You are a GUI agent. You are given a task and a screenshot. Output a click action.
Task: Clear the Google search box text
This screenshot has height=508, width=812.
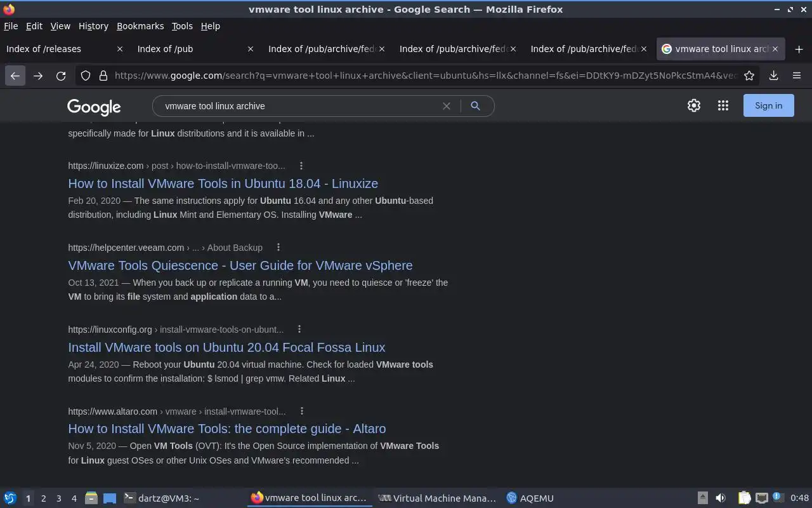coord(447,106)
